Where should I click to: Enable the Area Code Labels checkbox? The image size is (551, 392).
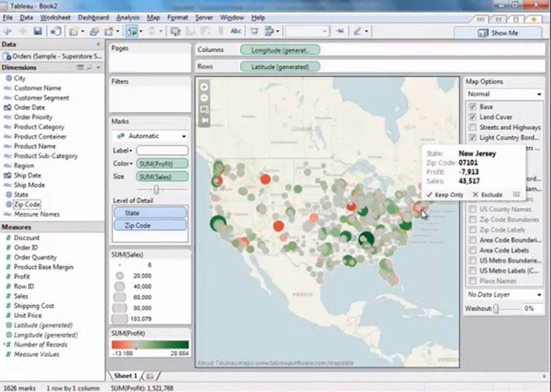(x=473, y=250)
